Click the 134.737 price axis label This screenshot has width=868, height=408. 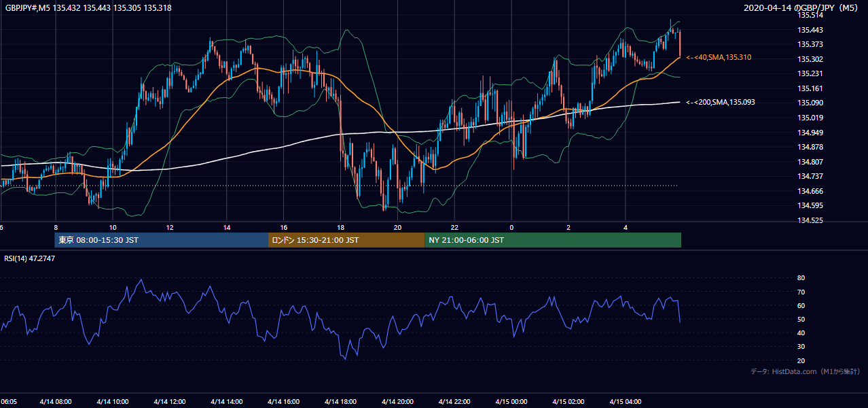point(810,176)
